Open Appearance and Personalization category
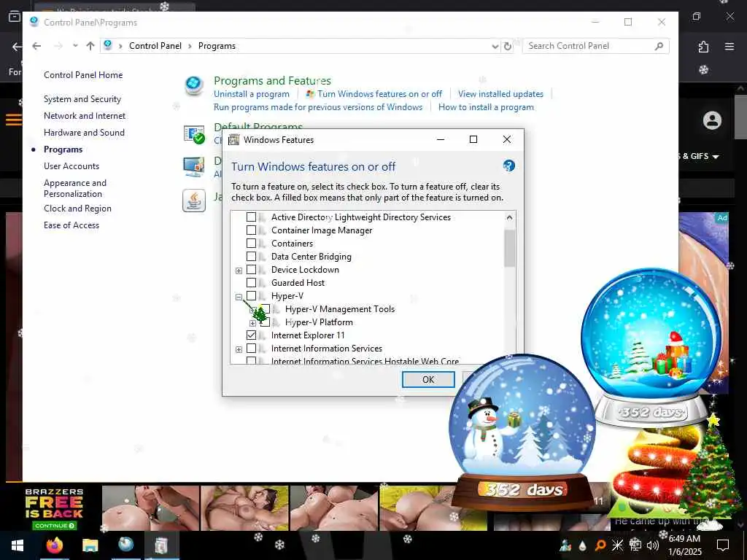Viewport: 747px width, 560px height. 75,188
